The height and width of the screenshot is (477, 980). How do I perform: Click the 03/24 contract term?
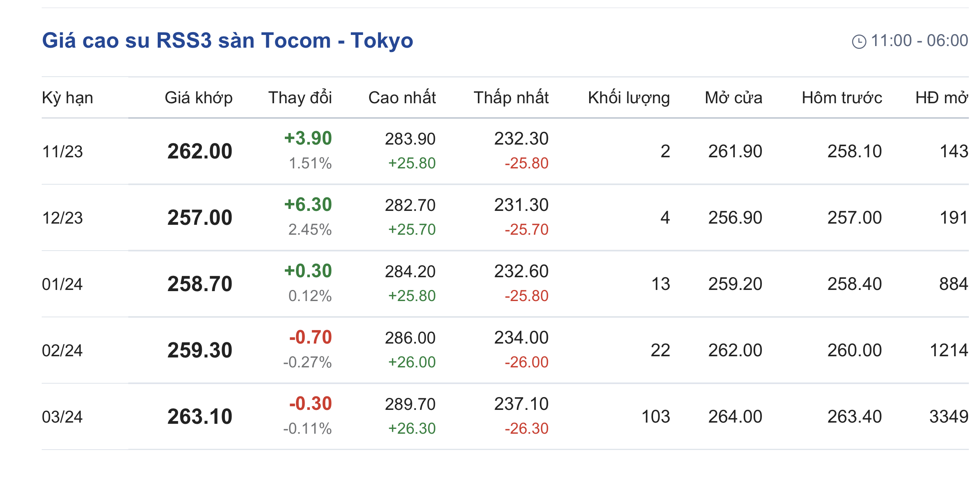(x=62, y=417)
